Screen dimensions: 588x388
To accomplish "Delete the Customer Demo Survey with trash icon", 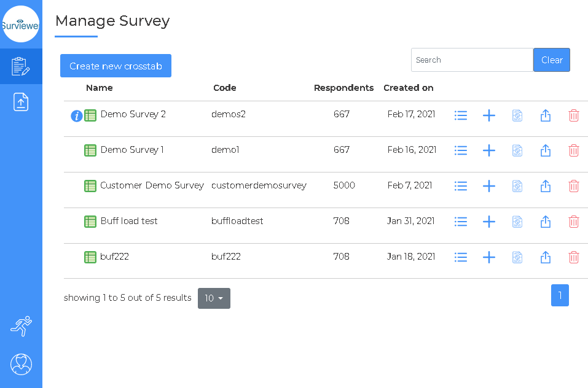I will 574,186.
